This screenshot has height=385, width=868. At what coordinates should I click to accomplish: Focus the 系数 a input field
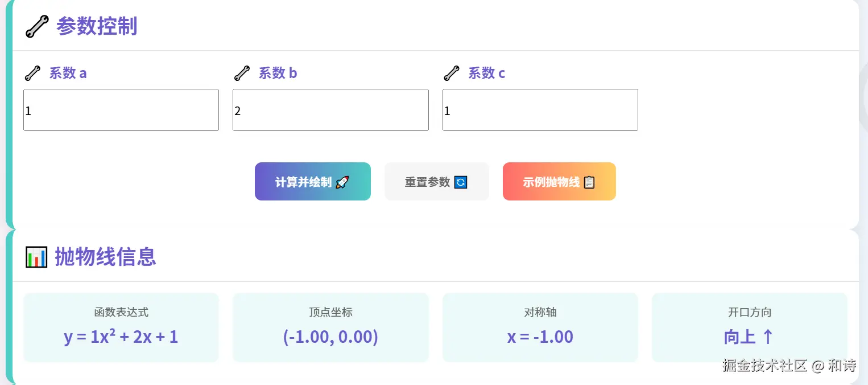pyautogui.click(x=121, y=110)
